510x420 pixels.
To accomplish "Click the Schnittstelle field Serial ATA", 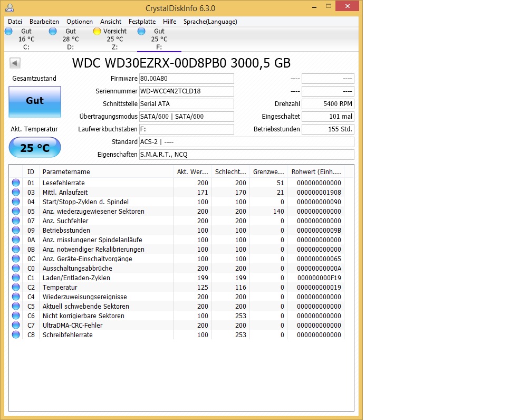I will (x=187, y=104).
